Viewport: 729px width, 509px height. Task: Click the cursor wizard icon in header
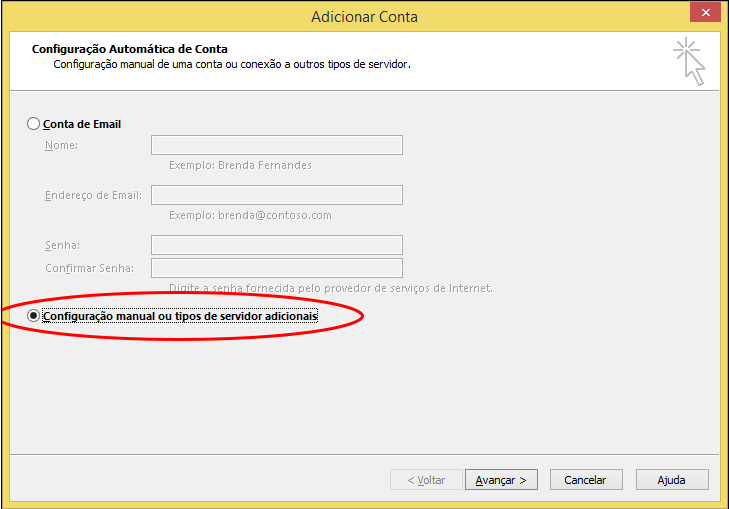(x=689, y=62)
